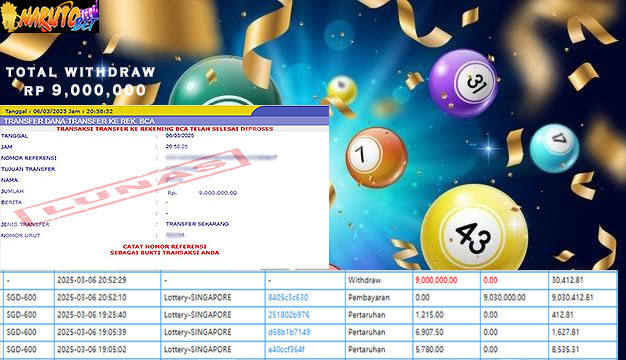Open transaction link a40ccf364f
This screenshot has width=626, height=360.
[x=286, y=349]
